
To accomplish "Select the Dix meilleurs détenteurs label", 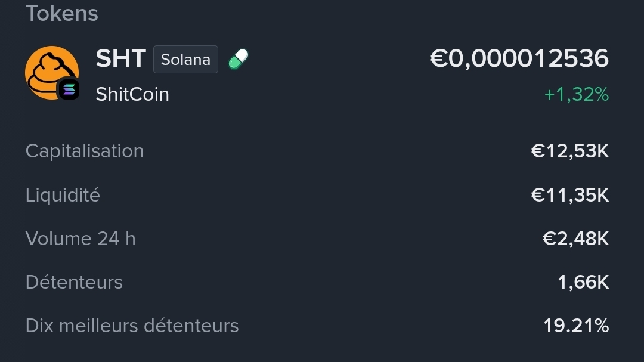I will pyautogui.click(x=132, y=326).
